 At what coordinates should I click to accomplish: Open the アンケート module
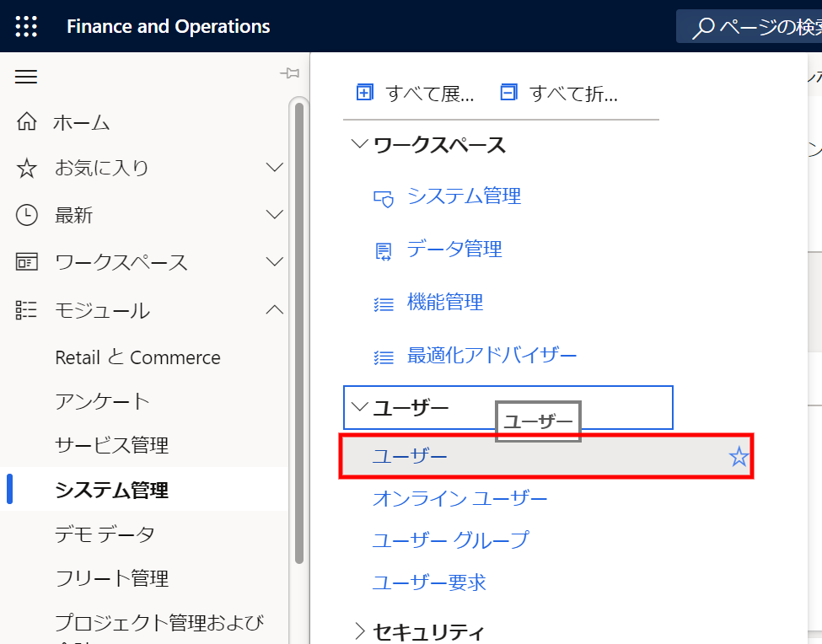(x=102, y=401)
